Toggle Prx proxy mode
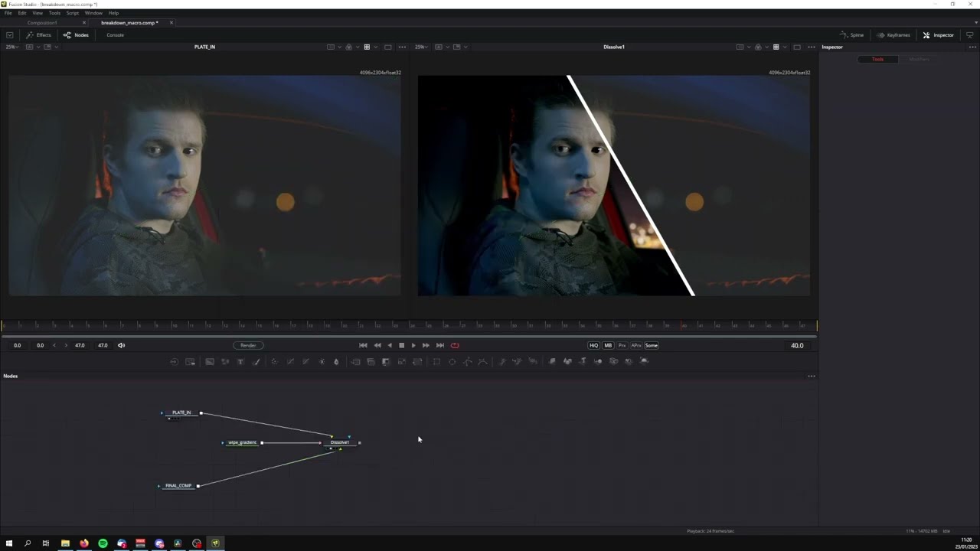Viewport: 980px width, 551px height. click(622, 345)
